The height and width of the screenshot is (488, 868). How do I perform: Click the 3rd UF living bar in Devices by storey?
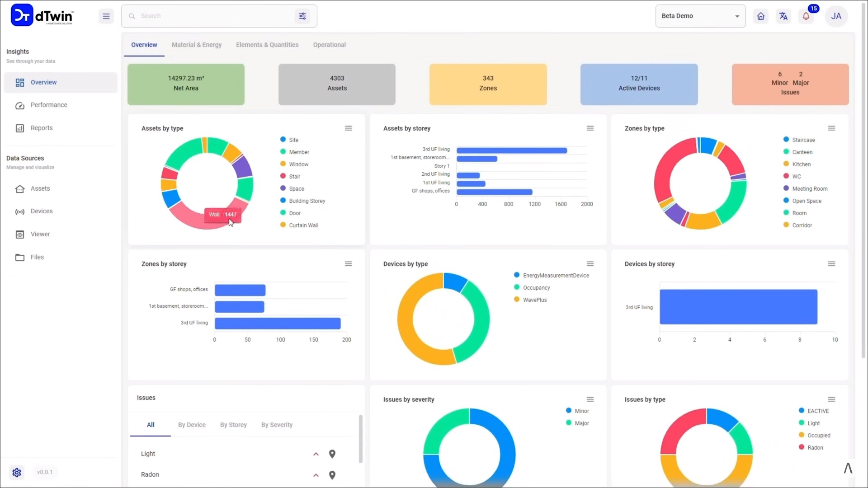point(738,307)
